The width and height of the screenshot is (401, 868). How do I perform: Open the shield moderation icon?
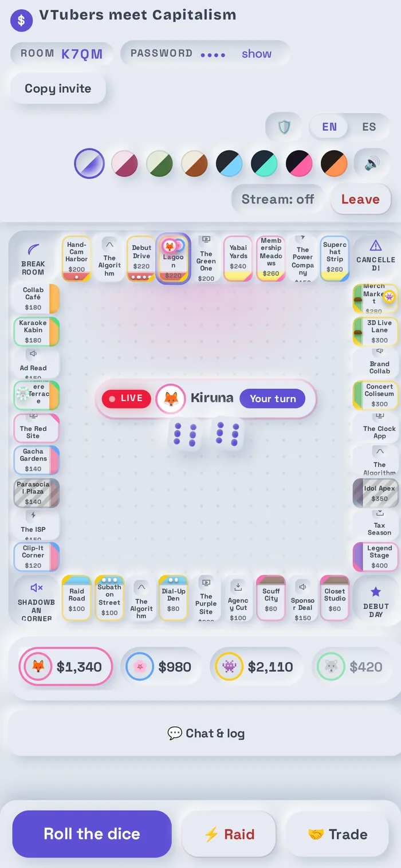click(284, 127)
